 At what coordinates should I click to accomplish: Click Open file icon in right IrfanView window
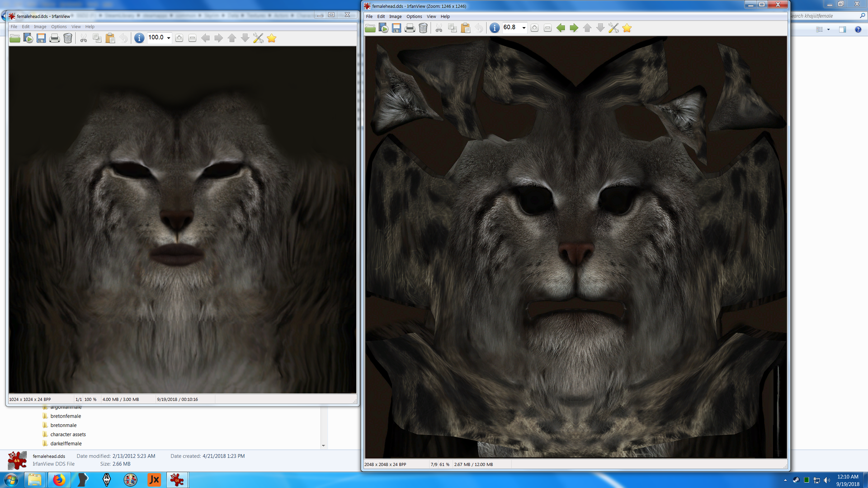tap(370, 28)
